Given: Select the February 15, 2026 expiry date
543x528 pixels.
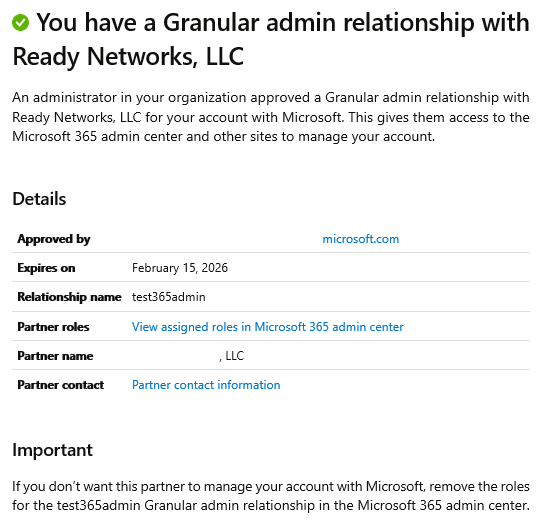Looking at the screenshot, I should point(180,268).
